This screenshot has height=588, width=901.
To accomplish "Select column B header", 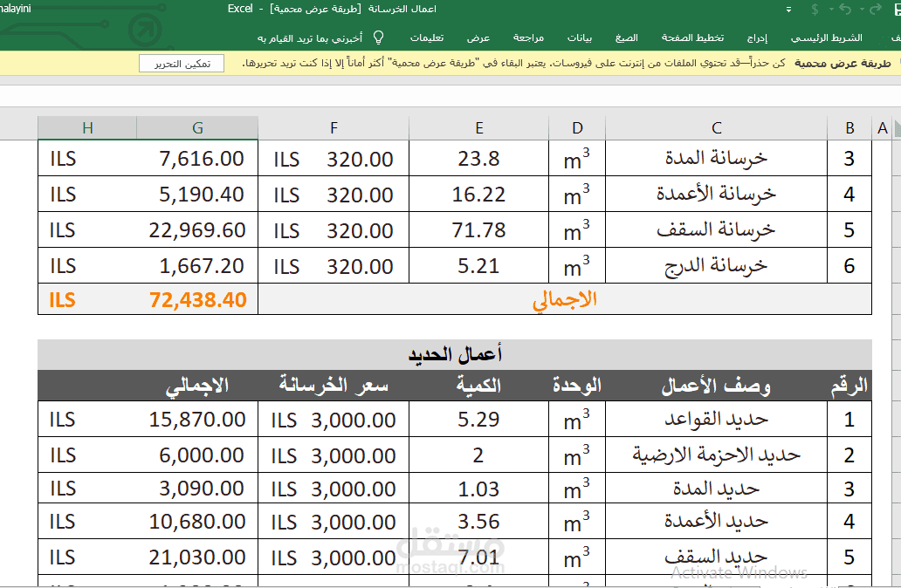I will click(849, 128).
